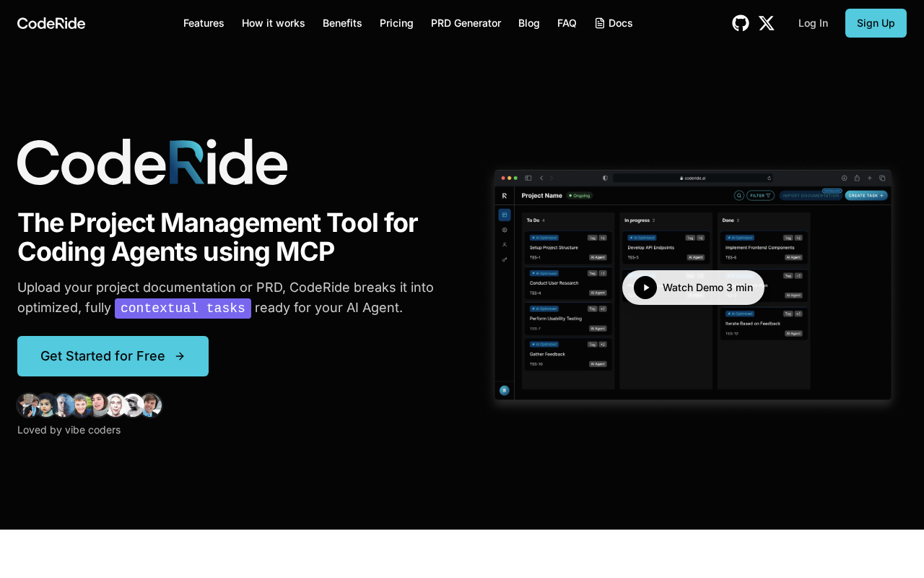The image size is (924, 578).
Task: View the Pricing section
Action: [x=396, y=23]
